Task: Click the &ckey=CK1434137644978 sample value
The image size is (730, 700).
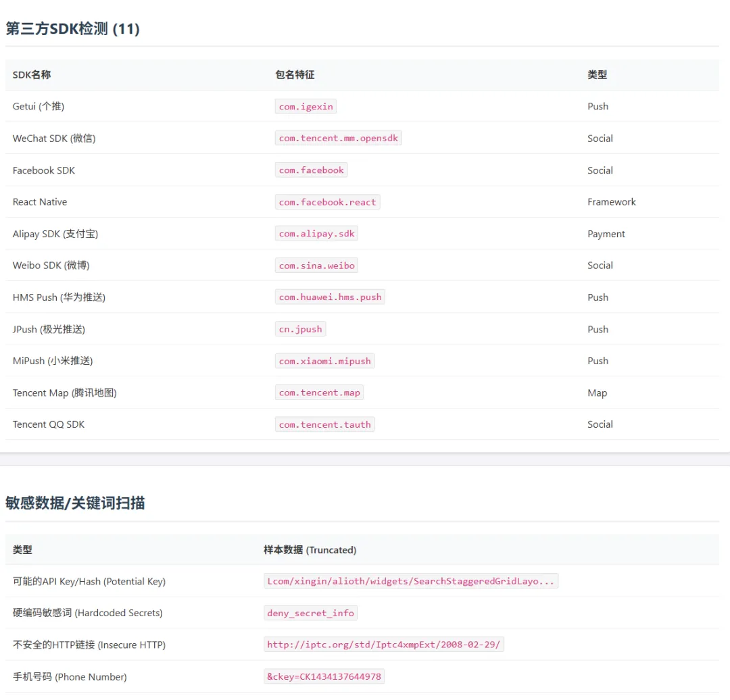Action: (x=324, y=676)
